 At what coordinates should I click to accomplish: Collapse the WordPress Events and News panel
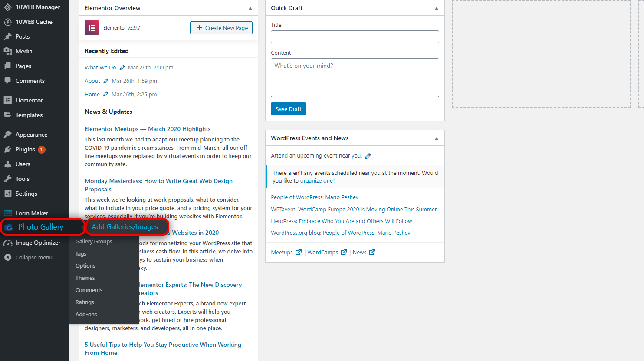(437, 138)
